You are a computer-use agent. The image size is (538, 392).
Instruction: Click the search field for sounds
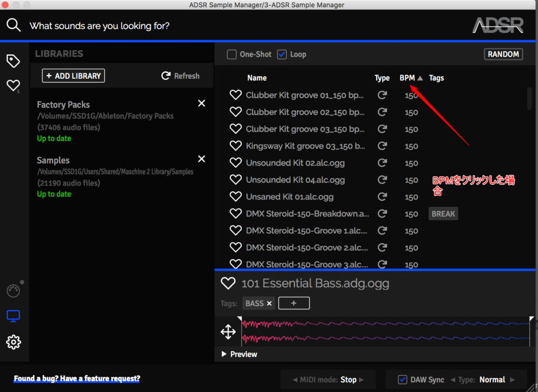(x=210, y=25)
